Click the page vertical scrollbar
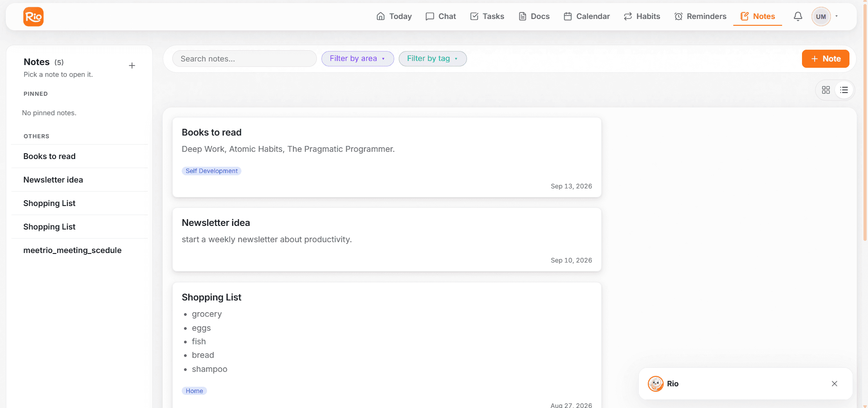 pos(865,122)
